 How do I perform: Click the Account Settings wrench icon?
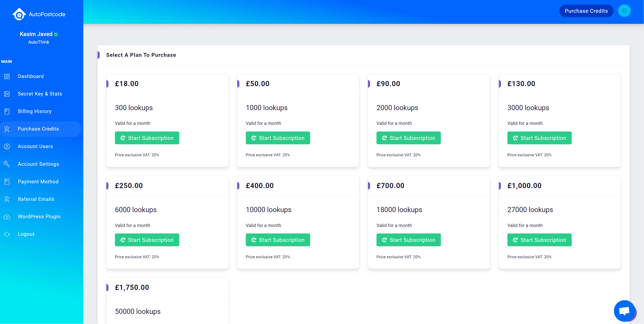tap(7, 164)
